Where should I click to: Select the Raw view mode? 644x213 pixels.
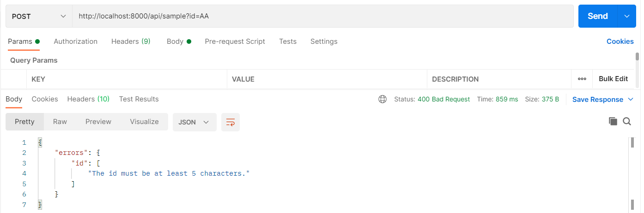coord(60,122)
